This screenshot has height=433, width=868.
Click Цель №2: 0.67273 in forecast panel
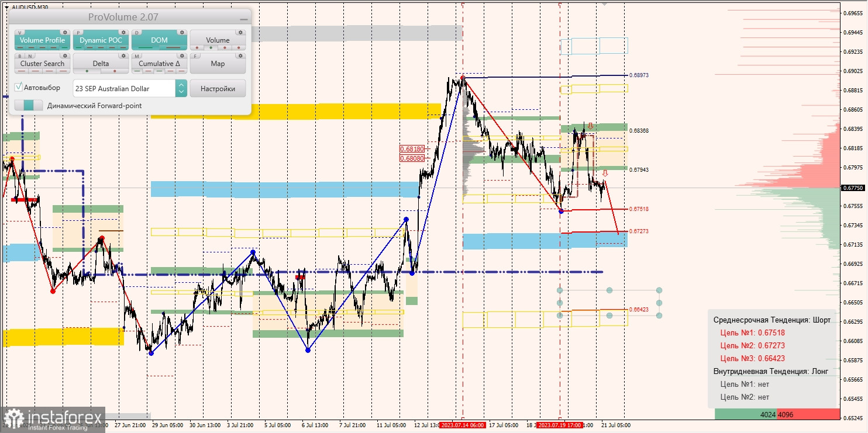(x=752, y=345)
